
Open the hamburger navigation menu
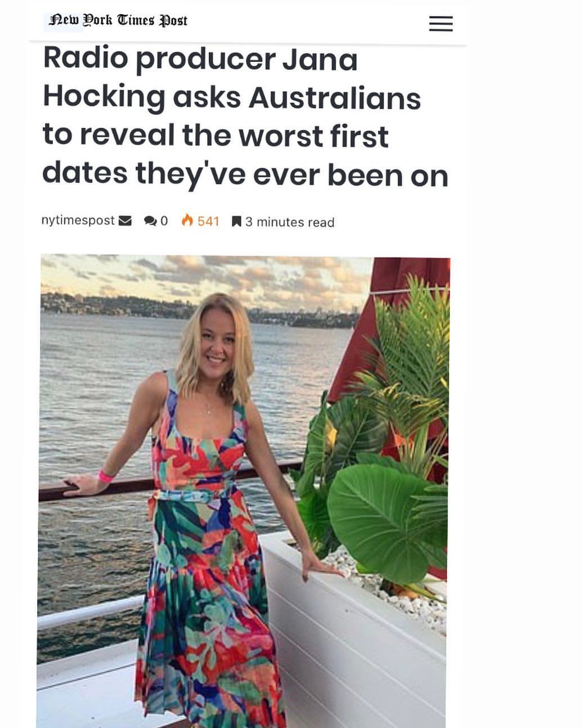[441, 24]
